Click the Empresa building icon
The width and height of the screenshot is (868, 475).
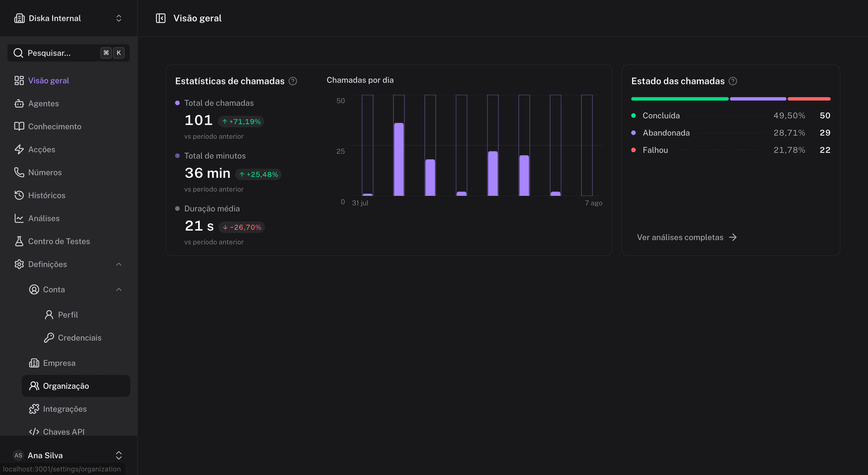34,363
